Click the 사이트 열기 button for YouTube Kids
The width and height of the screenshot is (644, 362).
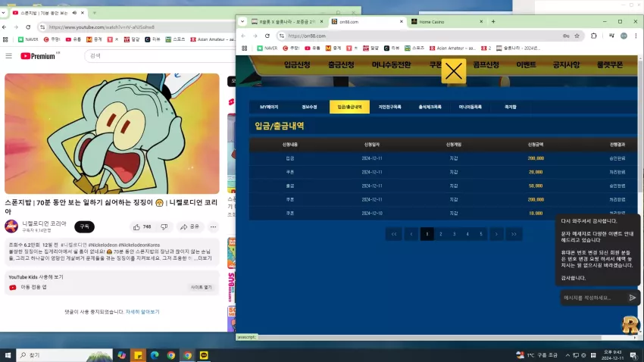click(x=202, y=287)
